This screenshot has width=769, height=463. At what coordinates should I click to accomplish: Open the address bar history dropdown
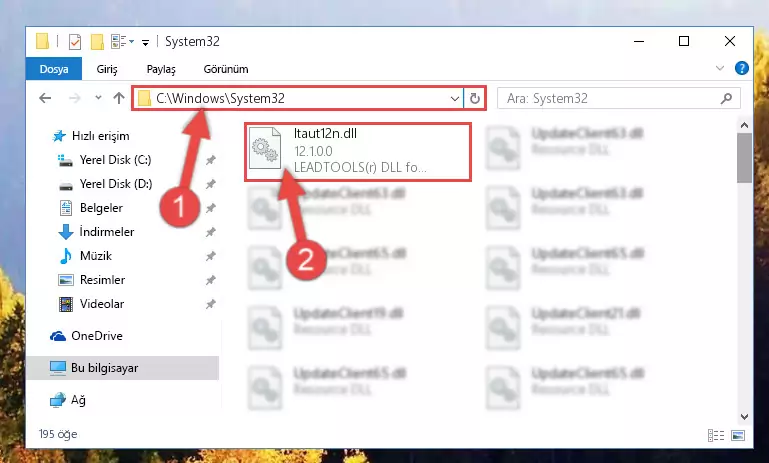[455, 99]
